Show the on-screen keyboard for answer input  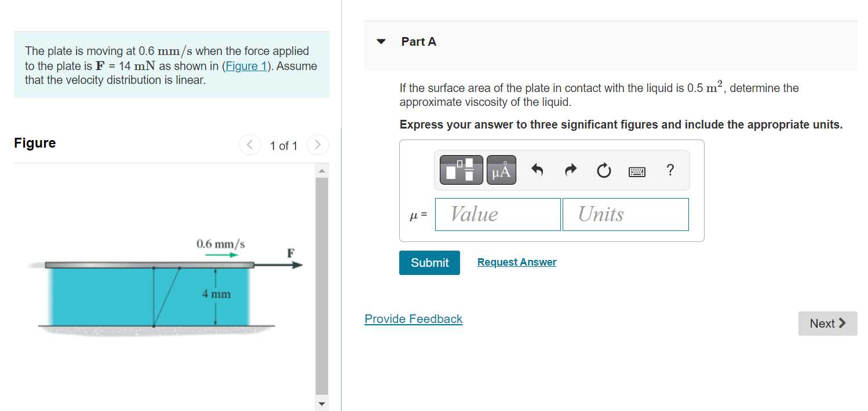[636, 170]
